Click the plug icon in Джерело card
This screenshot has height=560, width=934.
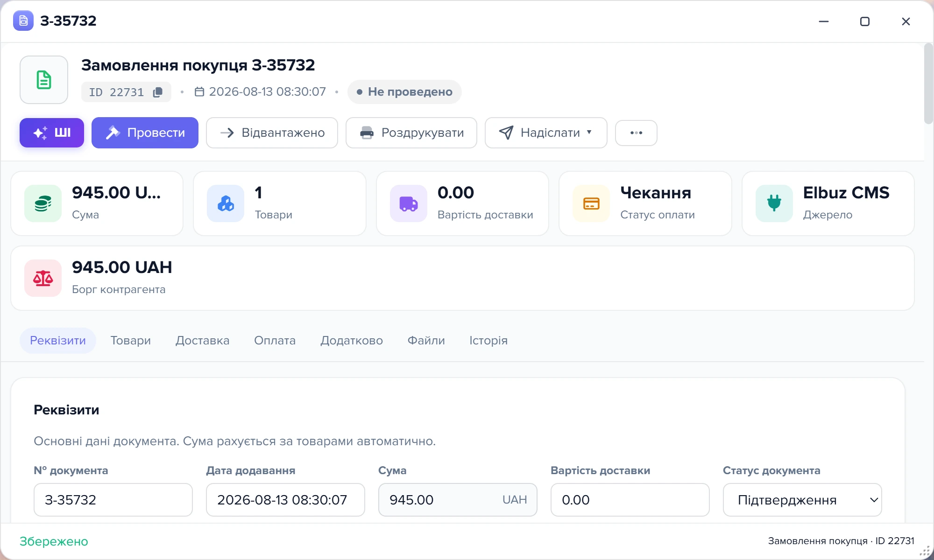[x=774, y=203]
